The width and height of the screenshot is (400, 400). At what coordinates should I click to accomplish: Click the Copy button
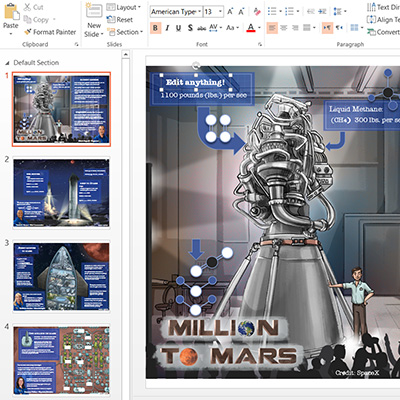(x=36, y=20)
